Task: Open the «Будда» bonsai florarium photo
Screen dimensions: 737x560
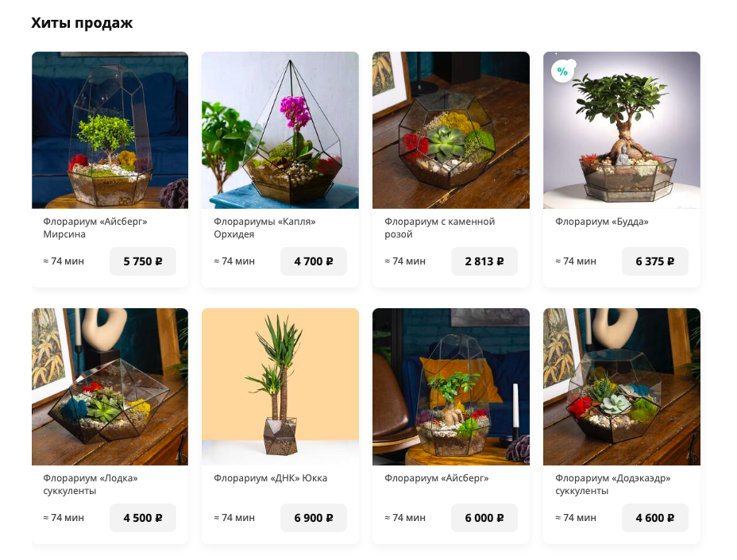Action: click(621, 130)
